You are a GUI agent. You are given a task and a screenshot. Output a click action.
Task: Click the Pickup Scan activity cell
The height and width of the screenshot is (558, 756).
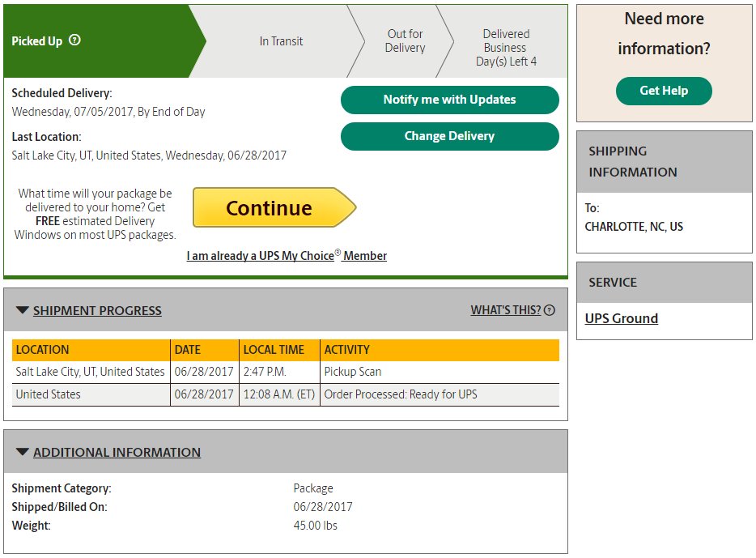pos(440,372)
